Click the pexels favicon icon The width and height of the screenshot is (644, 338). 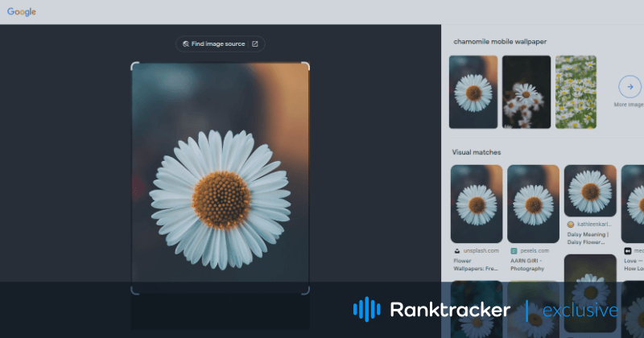pos(514,250)
